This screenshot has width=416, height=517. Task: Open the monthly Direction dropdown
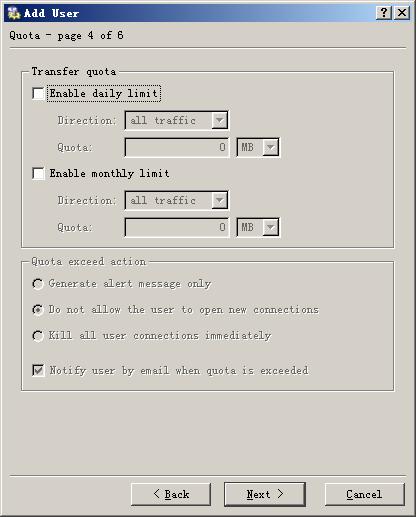pos(176,200)
